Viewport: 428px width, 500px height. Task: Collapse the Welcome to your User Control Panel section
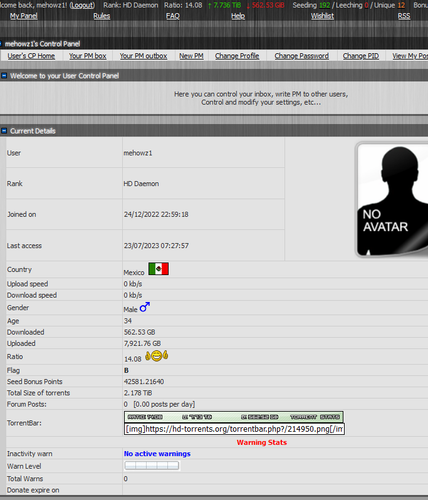(4, 76)
